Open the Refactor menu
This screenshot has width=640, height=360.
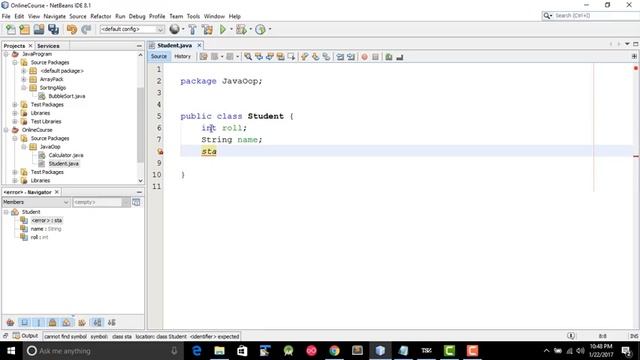[101, 16]
